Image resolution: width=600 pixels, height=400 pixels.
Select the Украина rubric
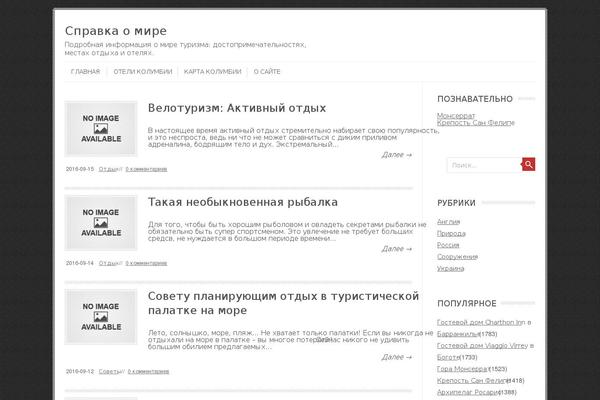pyautogui.click(x=450, y=268)
